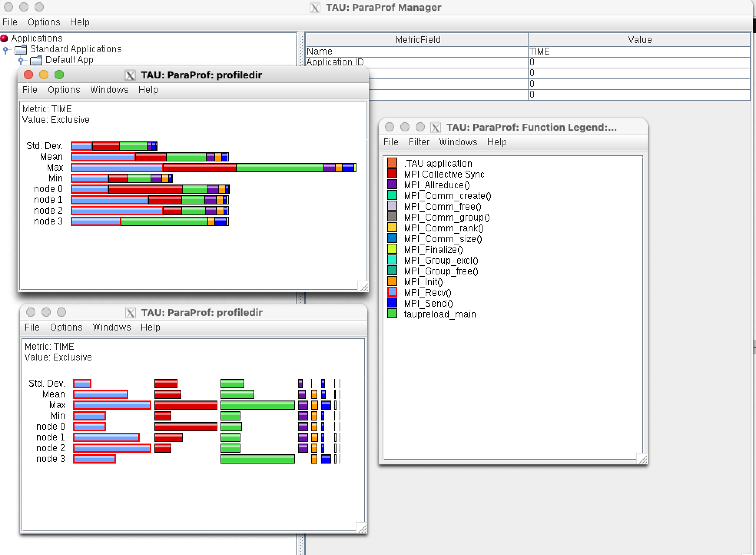
Task: Click the Max label in lower chart
Action: tap(57, 405)
